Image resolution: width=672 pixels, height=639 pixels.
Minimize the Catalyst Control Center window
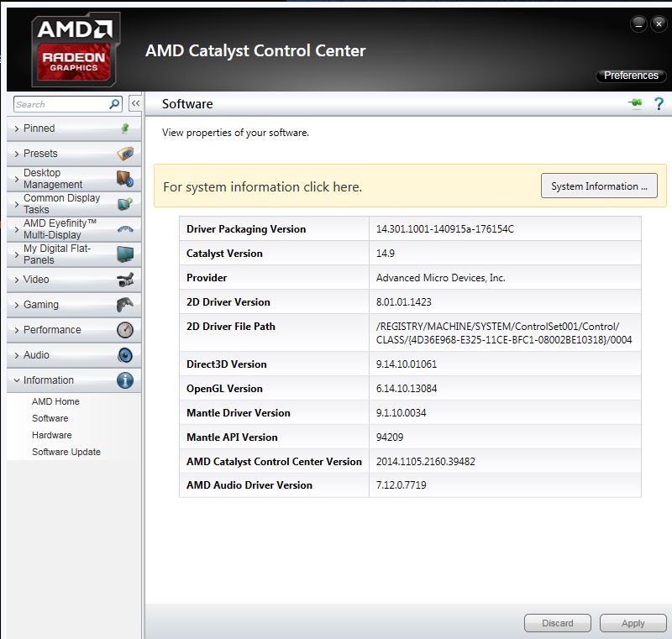pyautogui.click(x=638, y=24)
